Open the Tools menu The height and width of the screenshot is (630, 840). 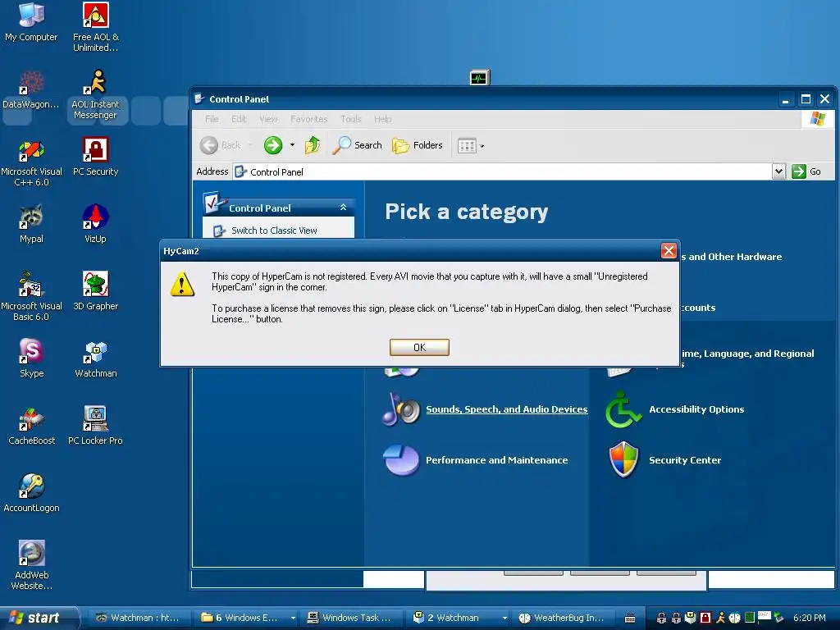click(x=351, y=119)
